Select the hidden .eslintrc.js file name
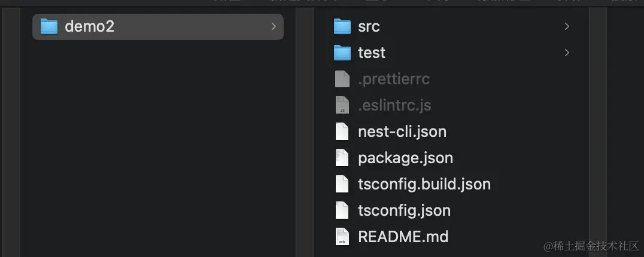 [x=394, y=106]
